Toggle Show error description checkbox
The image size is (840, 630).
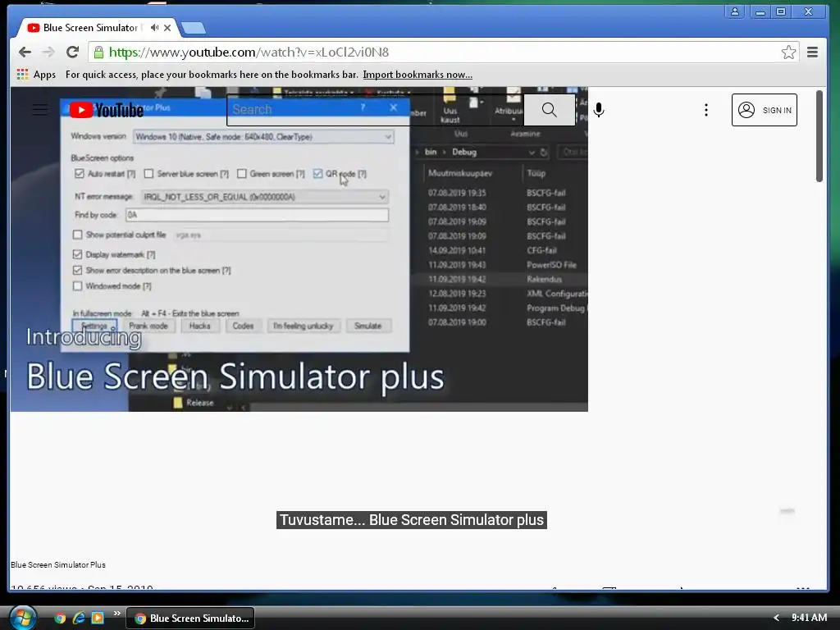click(x=78, y=271)
